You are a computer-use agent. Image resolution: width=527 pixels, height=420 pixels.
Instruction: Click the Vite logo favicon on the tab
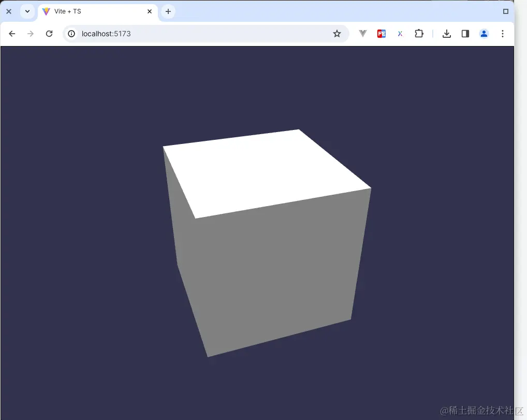46,11
